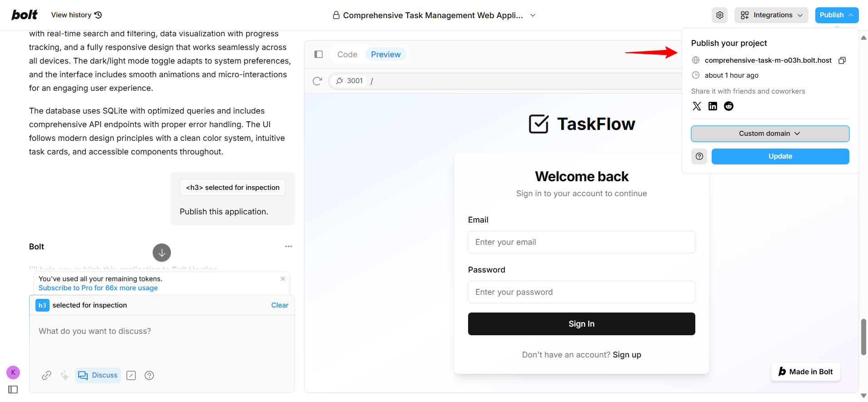Focus the Email input field
Viewport: 868px width, 402px height.
581,242
